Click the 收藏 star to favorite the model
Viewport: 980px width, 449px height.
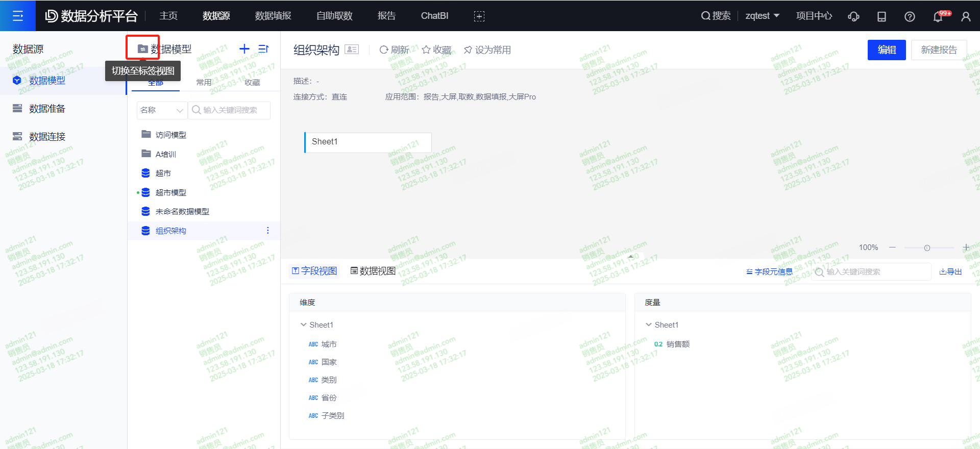[436, 50]
